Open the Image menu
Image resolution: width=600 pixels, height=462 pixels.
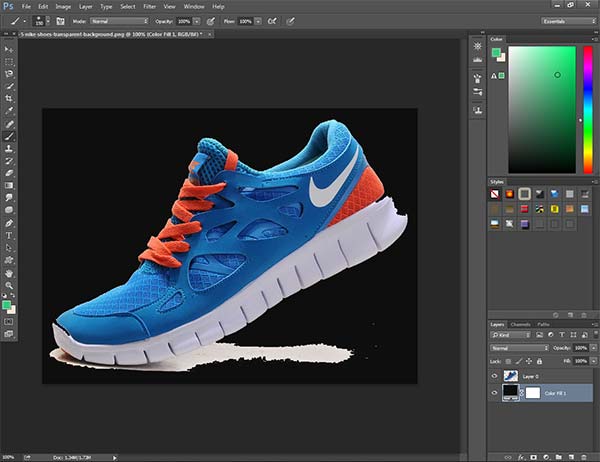click(x=63, y=7)
